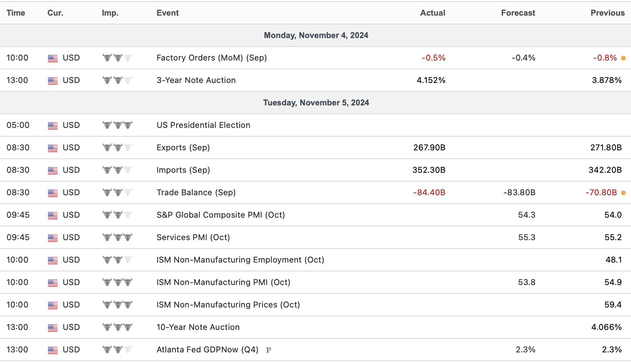
Task: Open the US Presidential Election event
Action: 203,125
